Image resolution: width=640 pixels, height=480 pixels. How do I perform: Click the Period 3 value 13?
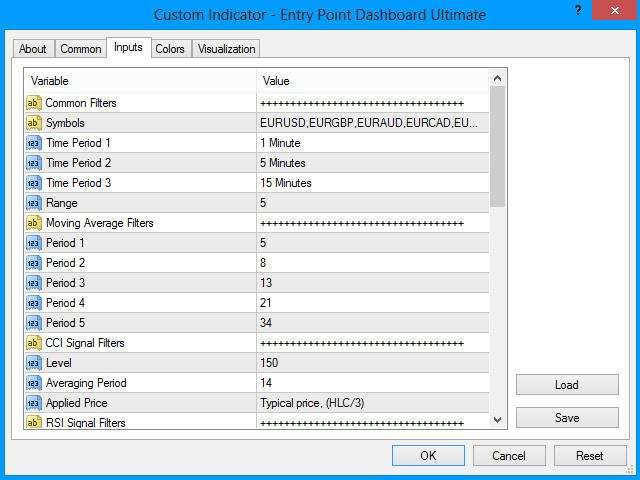(266, 283)
